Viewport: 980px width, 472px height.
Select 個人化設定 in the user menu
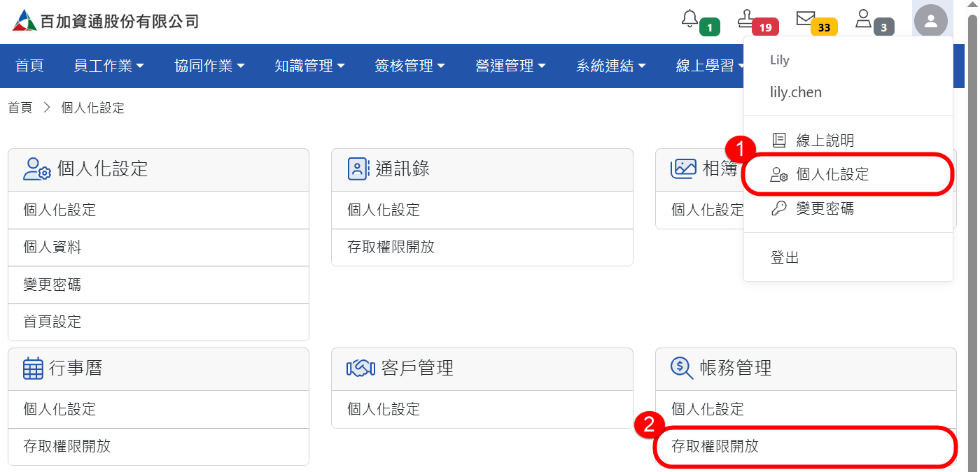pyautogui.click(x=848, y=175)
